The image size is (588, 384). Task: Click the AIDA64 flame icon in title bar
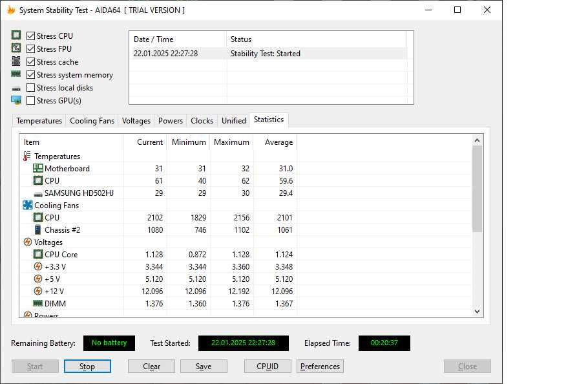tap(11, 10)
